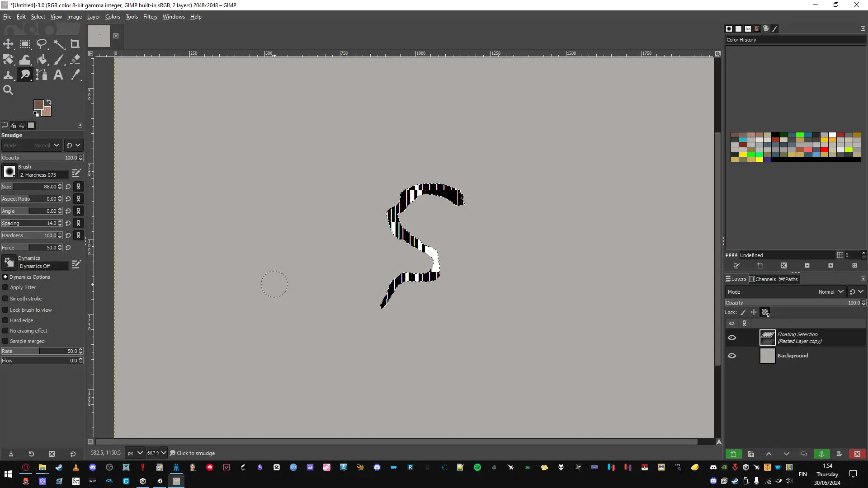868x488 pixels.
Task: Select the Bucket Fill tool
Action: (x=42, y=59)
